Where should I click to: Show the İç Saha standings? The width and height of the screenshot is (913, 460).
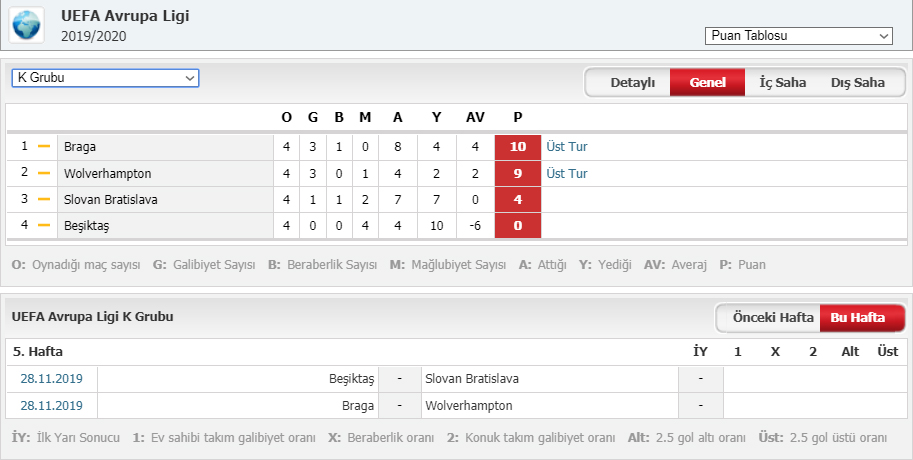tap(782, 83)
